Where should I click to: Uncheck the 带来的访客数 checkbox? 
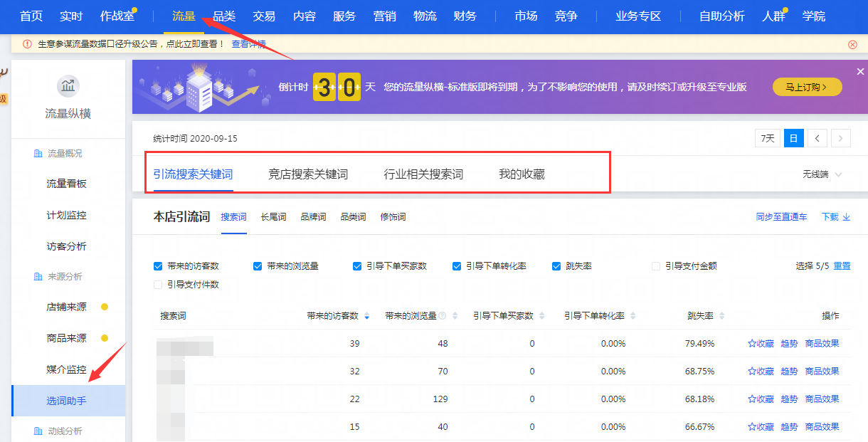[x=159, y=266]
